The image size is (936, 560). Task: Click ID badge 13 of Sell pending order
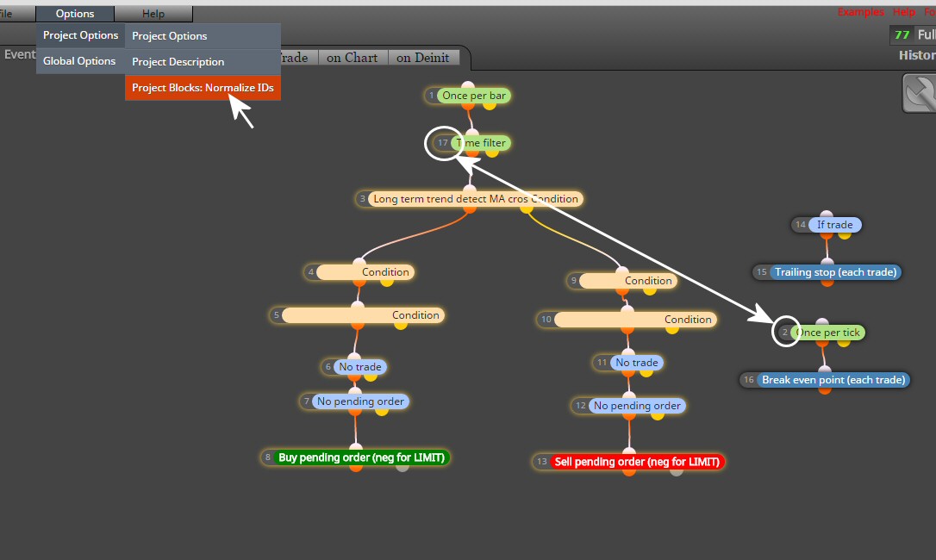tap(541, 462)
